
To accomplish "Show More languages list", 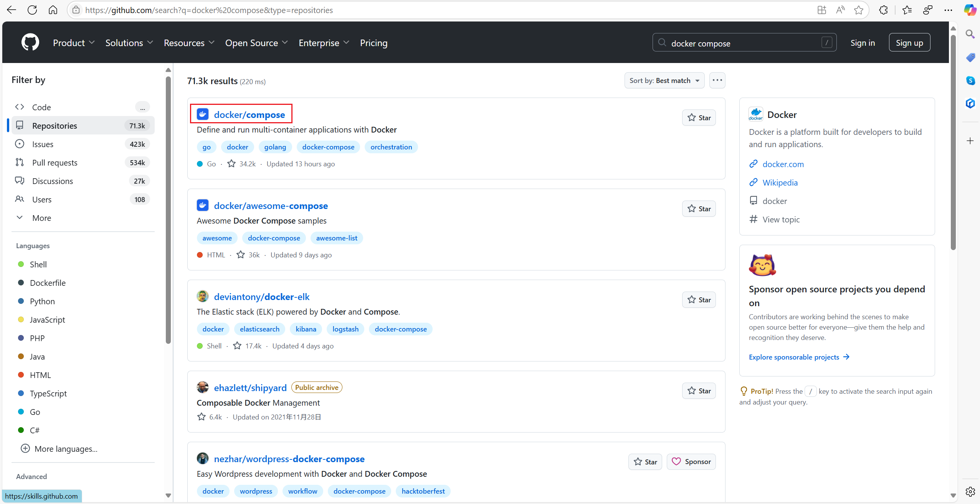I will (x=59, y=449).
